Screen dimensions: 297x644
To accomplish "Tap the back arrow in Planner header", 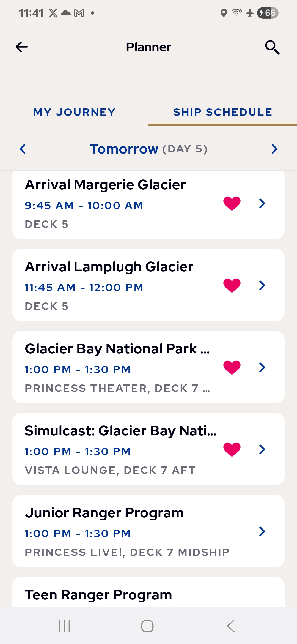I will point(22,47).
